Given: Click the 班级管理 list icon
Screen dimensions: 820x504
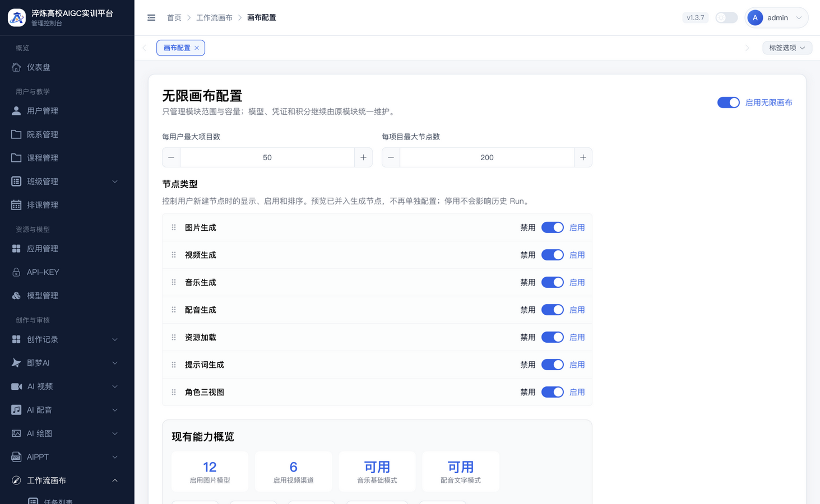Looking at the screenshot, I should tap(16, 181).
